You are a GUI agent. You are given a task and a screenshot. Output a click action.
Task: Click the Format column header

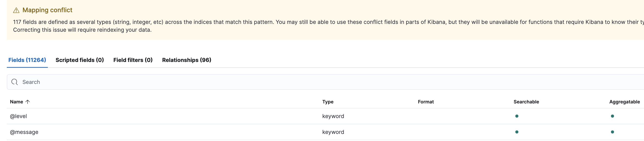point(426,102)
